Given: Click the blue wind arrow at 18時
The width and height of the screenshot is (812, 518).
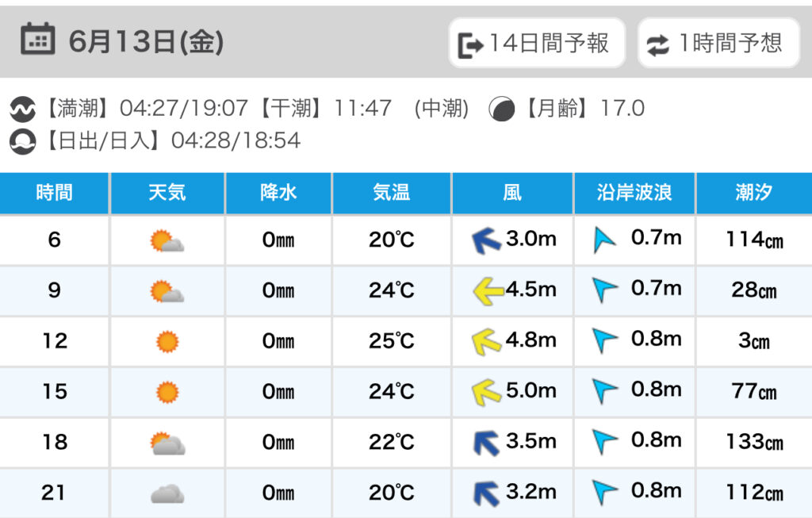Looking at the screenshot, I should 486,443.
